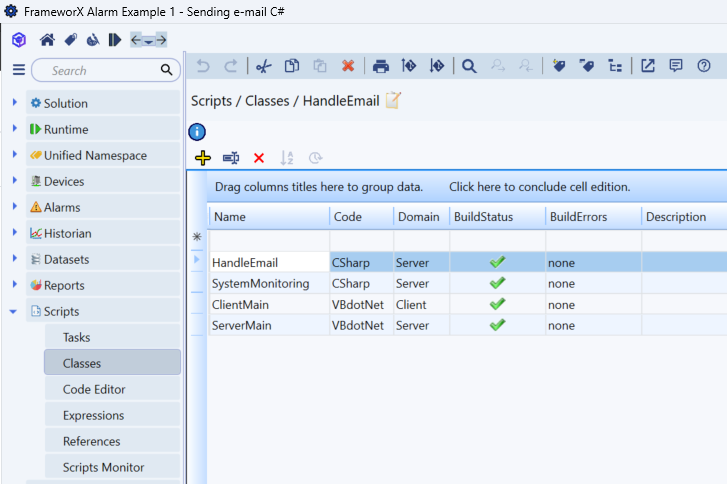Click the Print icon in toolbar

click(381, 66)
